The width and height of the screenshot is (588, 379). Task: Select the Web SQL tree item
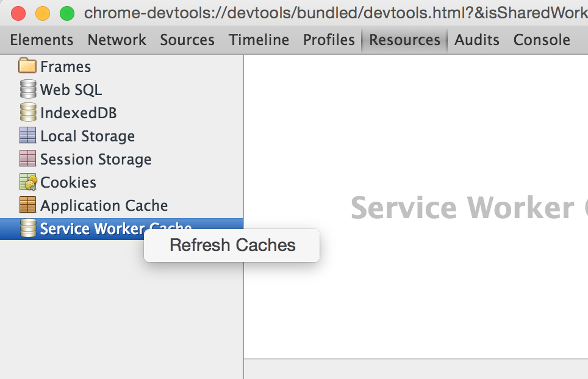70,89
